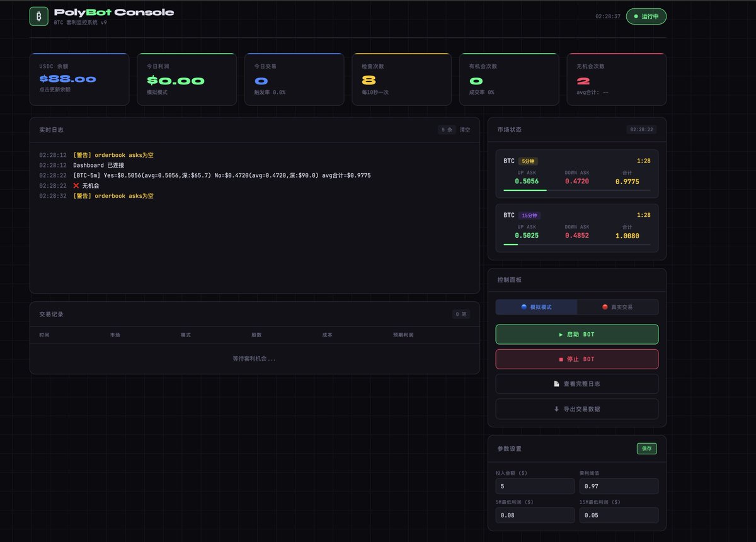This screenshot has width=756, height=542.
Task: Click the 市场 column header
Action: tap(115, 335)
